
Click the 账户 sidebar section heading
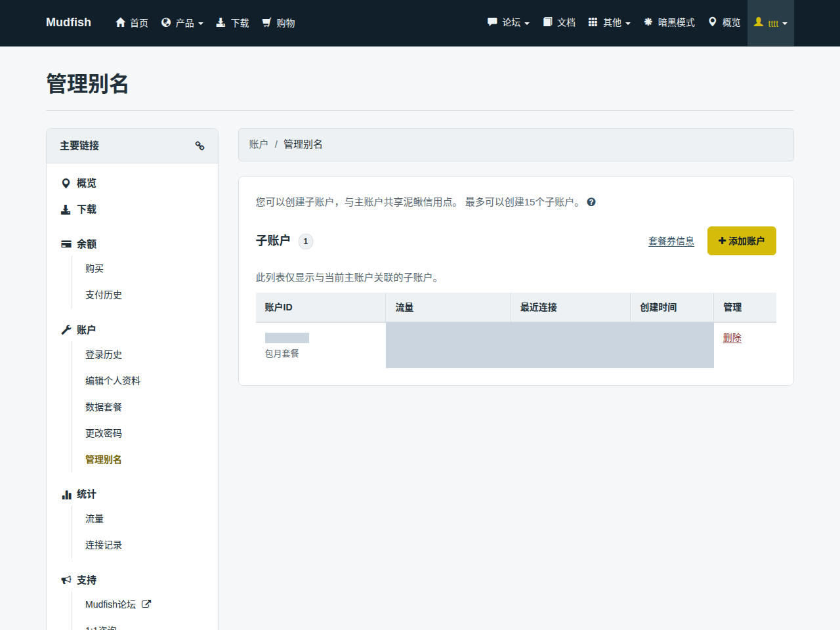pyautogui.click(x=79, y=330)
